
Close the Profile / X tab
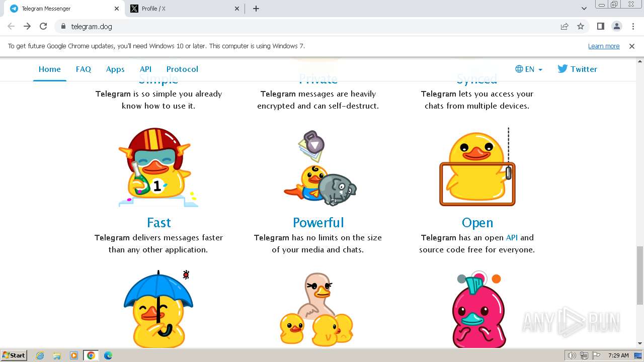[237, 9]
